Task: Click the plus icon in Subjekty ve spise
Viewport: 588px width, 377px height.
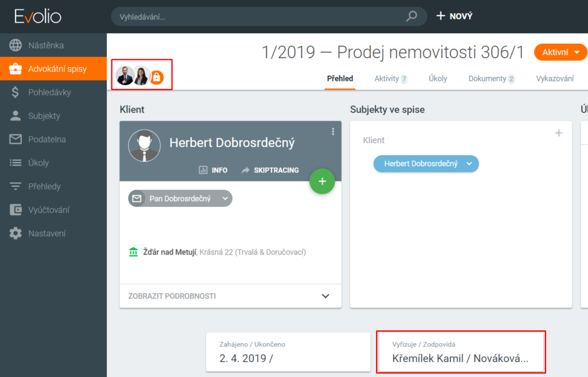Action: pos(559,133)
